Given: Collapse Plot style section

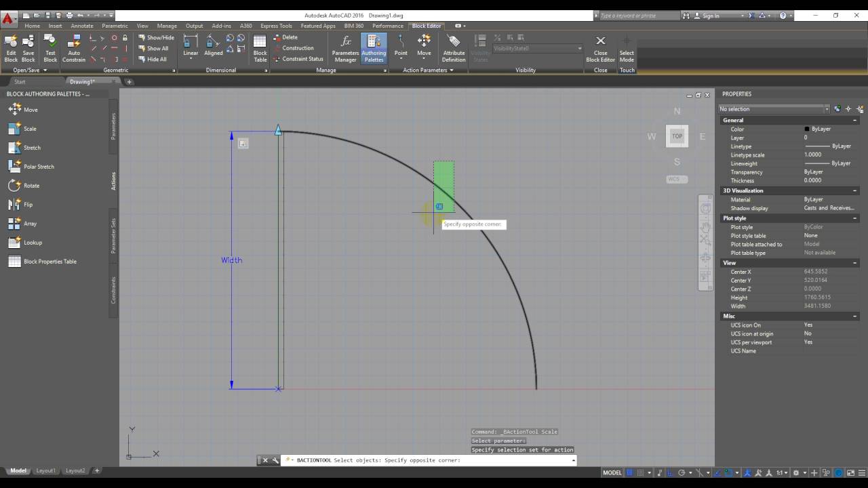Looking at the screenshot, I should point(854,218).
